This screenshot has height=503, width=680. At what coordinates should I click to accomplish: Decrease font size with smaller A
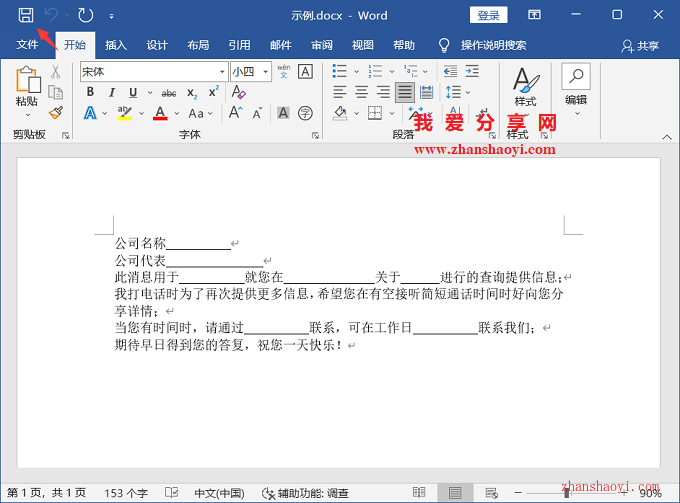click(257, 114)
